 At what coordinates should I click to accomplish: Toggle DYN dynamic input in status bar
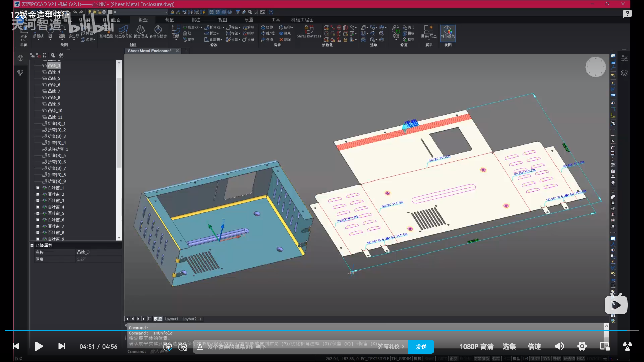[546, 359]
